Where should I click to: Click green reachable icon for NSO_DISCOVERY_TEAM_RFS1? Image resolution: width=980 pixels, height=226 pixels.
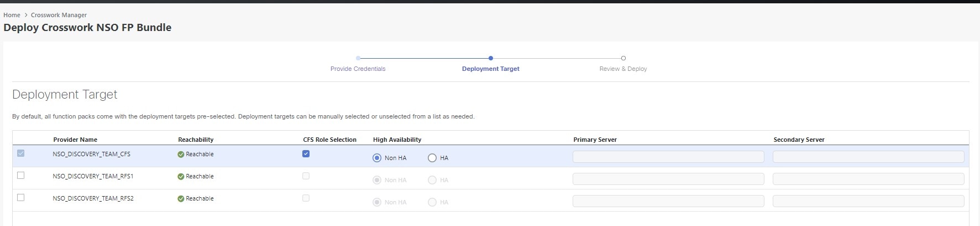(181, 177)
